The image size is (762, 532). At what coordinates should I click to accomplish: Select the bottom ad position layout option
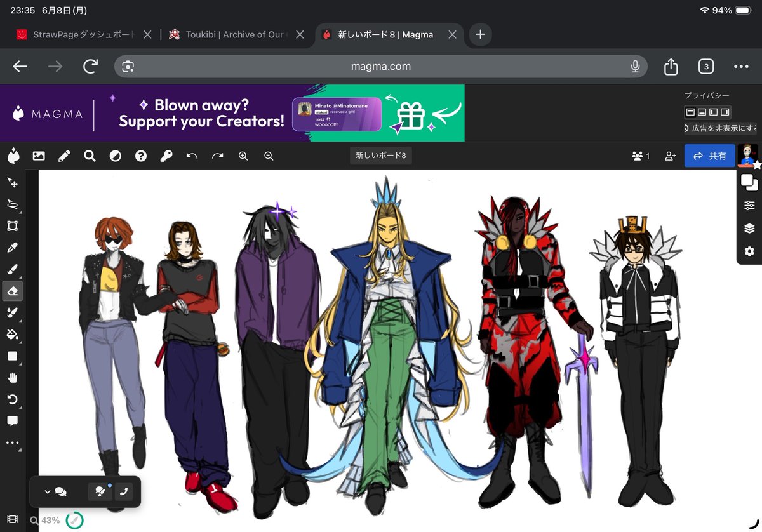point(702,112)
